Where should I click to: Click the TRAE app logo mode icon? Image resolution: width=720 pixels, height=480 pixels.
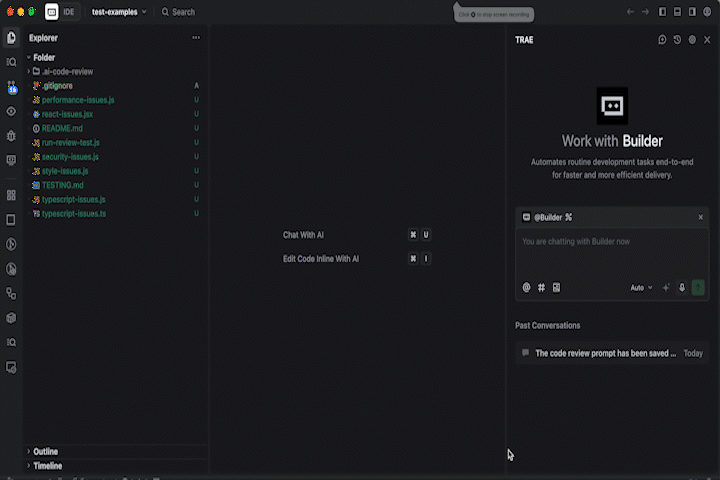[51, 12]
